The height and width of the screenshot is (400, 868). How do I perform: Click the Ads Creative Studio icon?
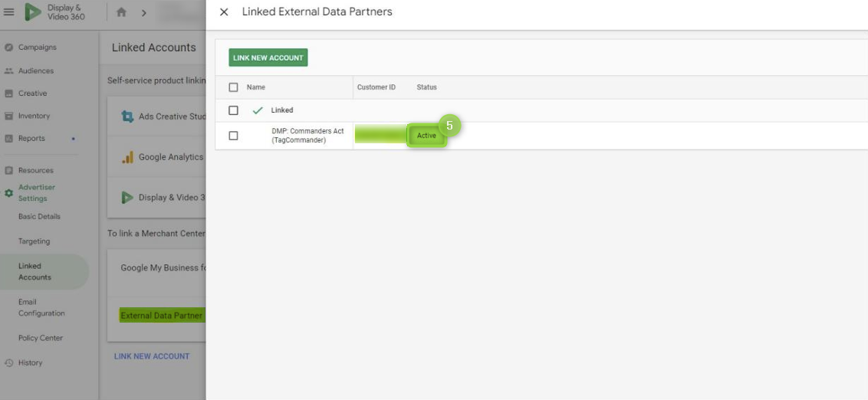127,116
